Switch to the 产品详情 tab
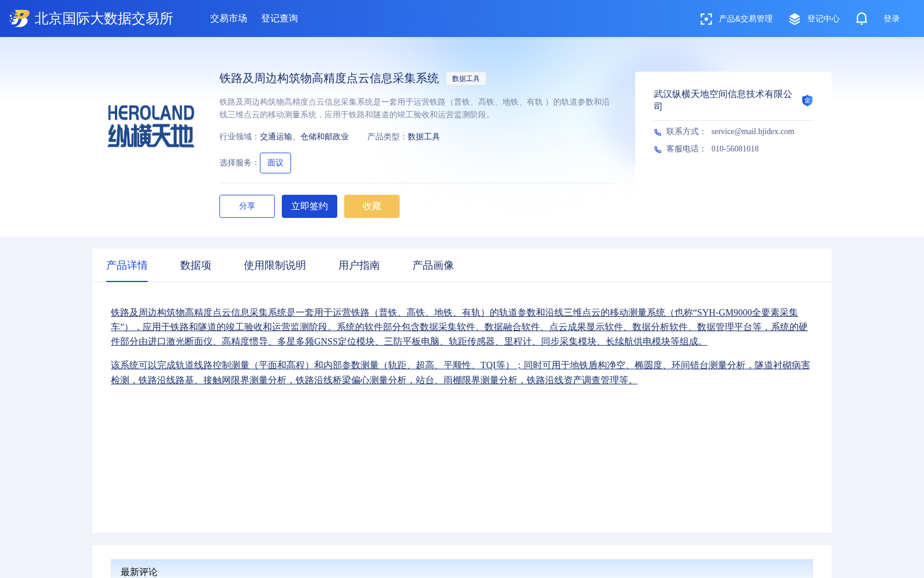The height and width of the screenshot is (578, 924). pyautogui.click(x=127, y=265)
